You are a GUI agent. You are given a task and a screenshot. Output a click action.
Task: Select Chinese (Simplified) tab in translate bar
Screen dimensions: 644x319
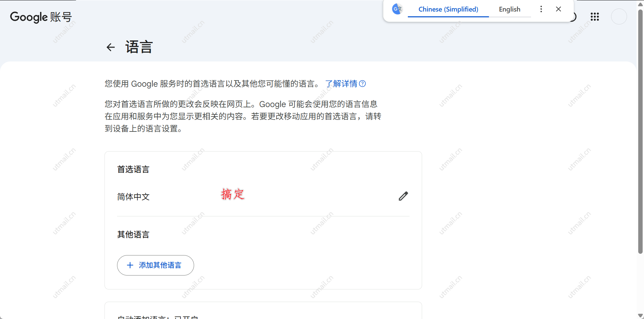click(x=448, y=9)
